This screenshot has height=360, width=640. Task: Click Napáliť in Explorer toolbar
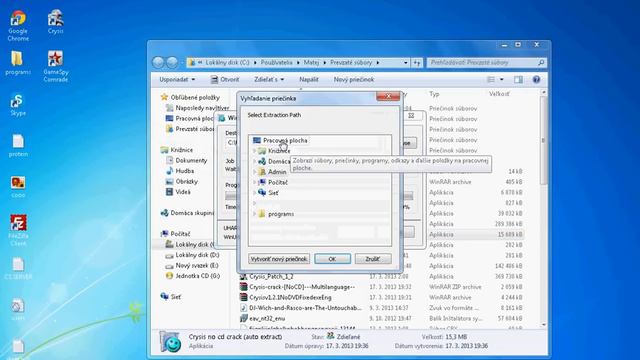[309, 80]
